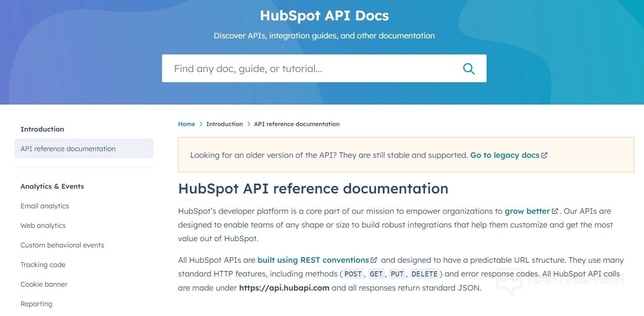
Task: Click the HubSpot API reference documentation heading
Action: 313,189
